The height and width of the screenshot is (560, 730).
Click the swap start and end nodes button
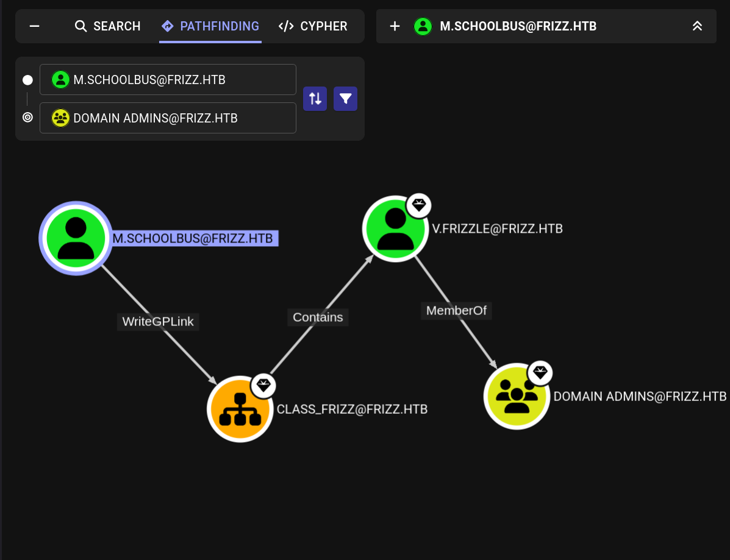(x=315, y=99)
